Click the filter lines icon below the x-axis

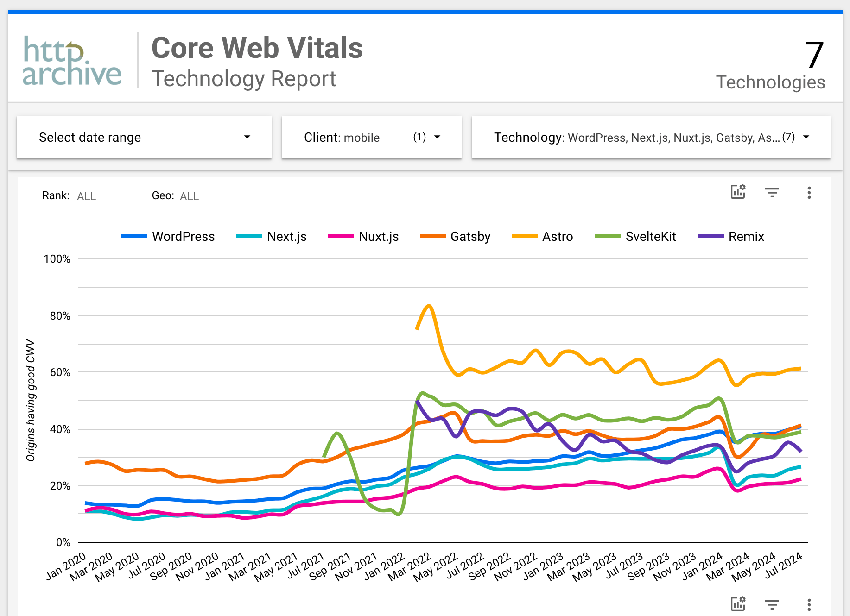(772, 604)
